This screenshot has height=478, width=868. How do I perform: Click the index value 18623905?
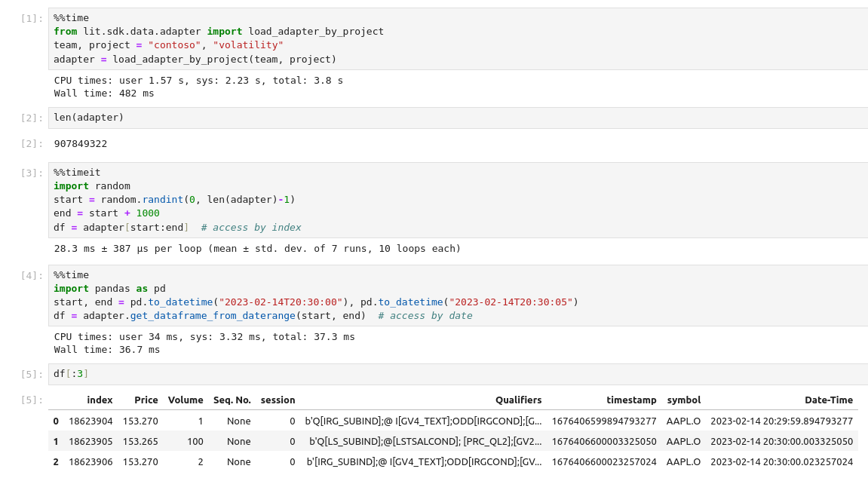tap(90, 442)
